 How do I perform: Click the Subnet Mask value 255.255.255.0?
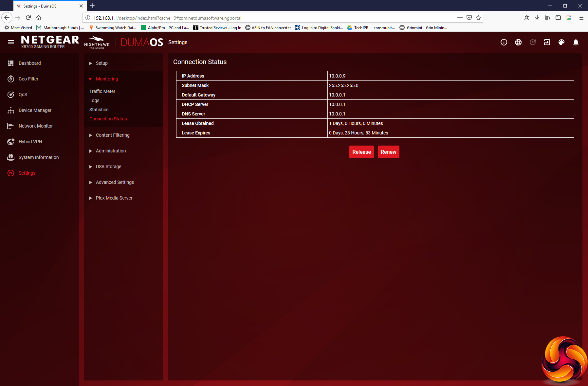coord(344,85)
